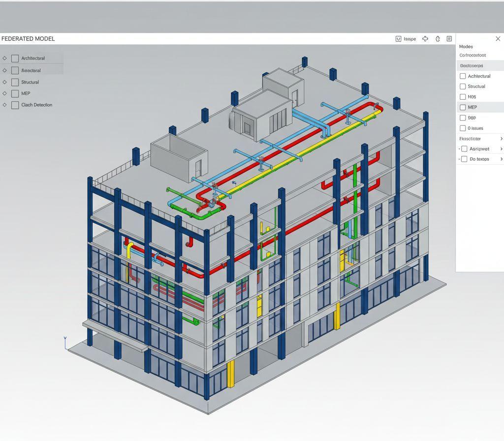Tick the Do texops checkbox

[x=464, y=159]
